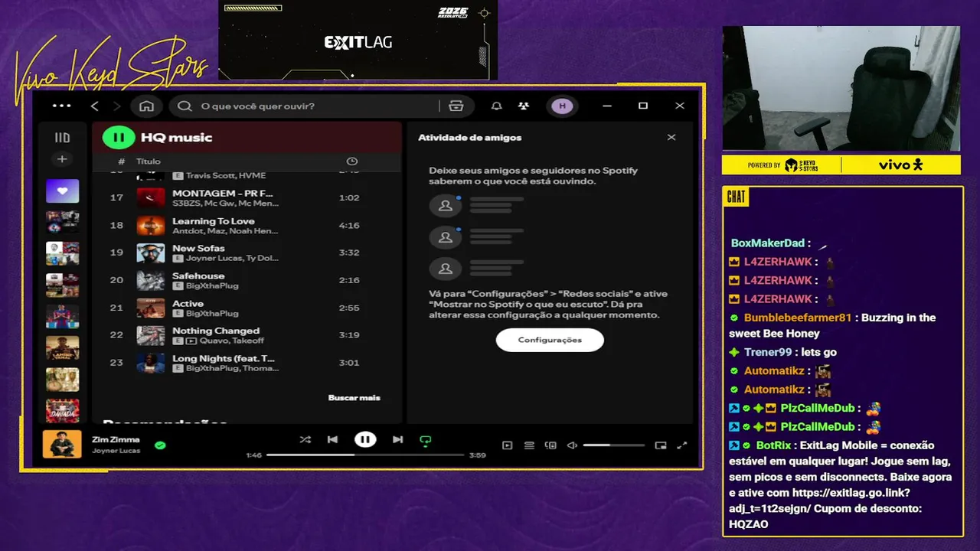
Task: Select track 'Learning To Love'
Action: (x=247, y=226)
